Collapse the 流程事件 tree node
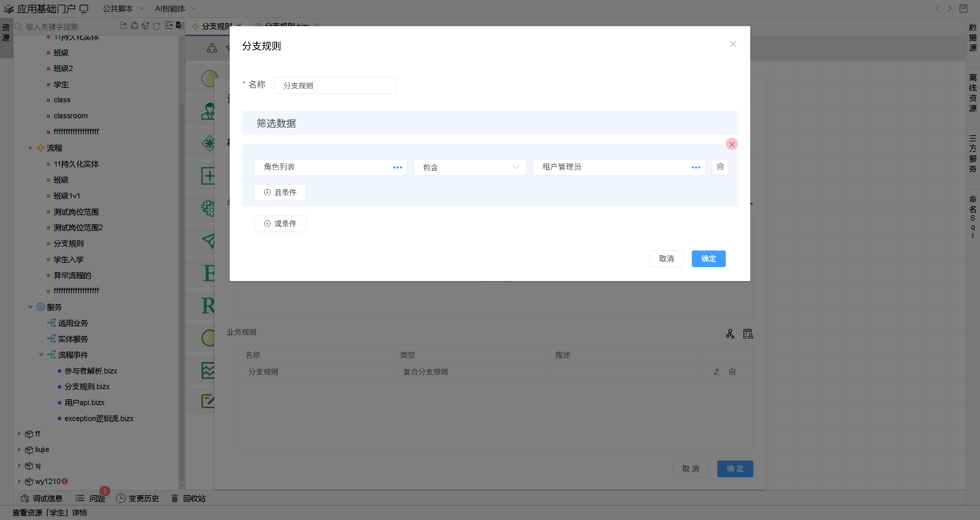This screenshot has height=520, width=980. (x=41, y=355)
